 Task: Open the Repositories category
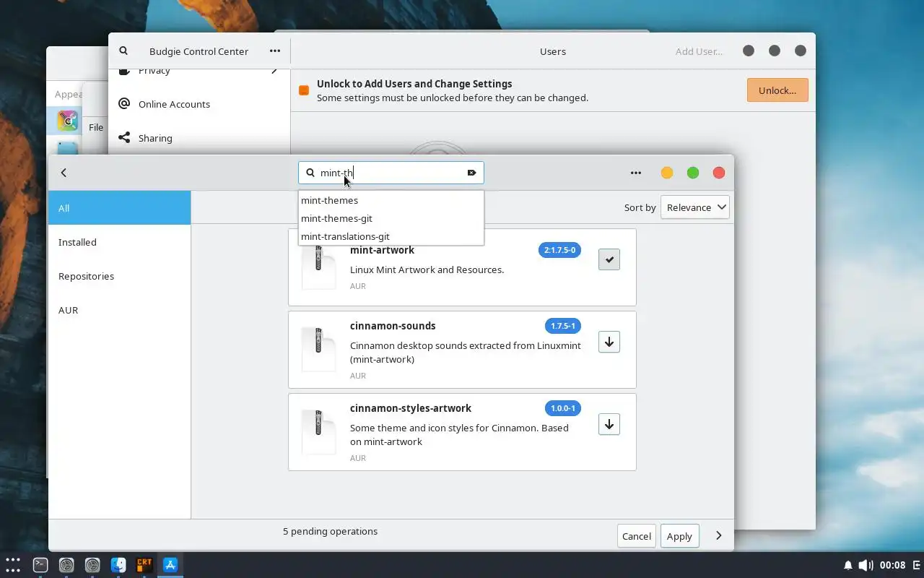point(120,276)
